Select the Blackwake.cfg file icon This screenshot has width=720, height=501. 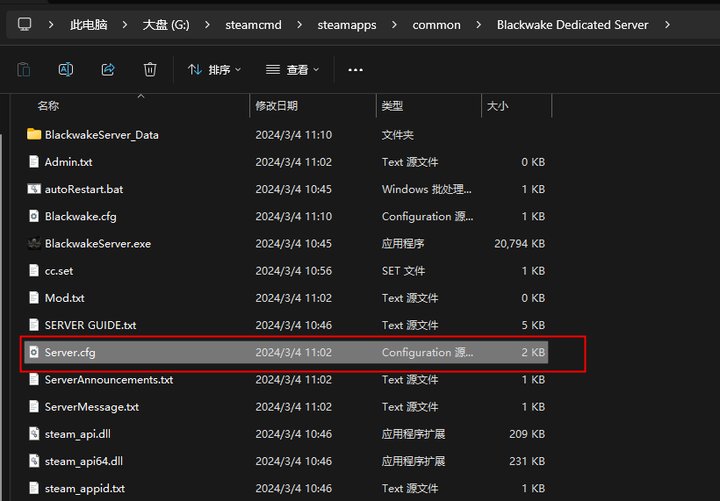(x=34, y=216)
